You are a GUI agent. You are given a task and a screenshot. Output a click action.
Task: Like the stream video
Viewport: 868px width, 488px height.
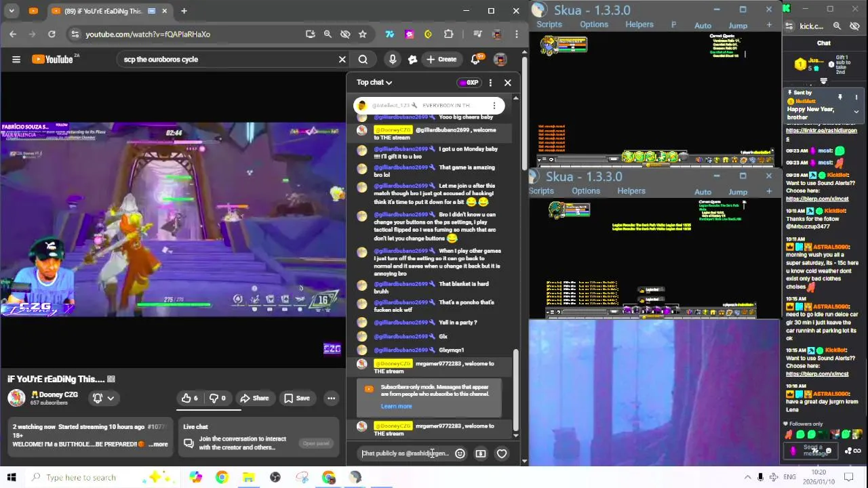[x=190, y=399]
